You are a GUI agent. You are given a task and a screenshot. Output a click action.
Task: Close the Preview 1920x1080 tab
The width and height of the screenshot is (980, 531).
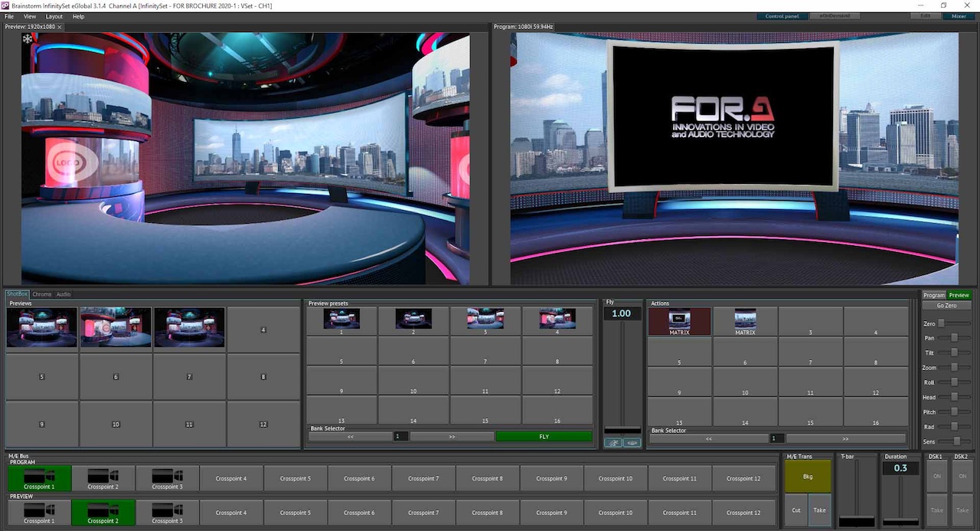click(60, 27)
